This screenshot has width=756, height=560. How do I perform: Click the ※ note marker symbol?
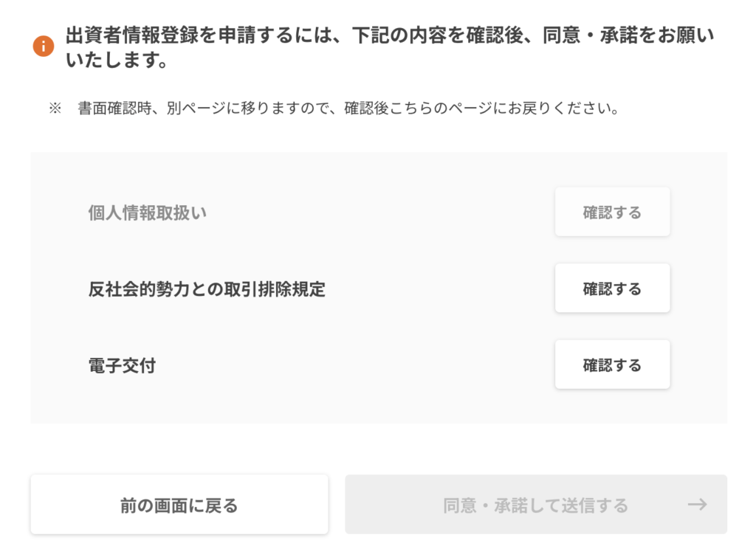[x=55, y=108]
